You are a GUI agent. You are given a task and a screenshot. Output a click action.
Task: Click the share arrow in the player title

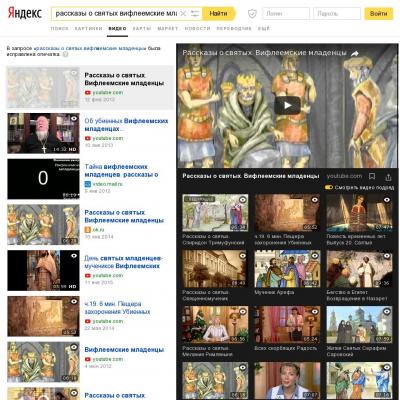click(355, 53)
